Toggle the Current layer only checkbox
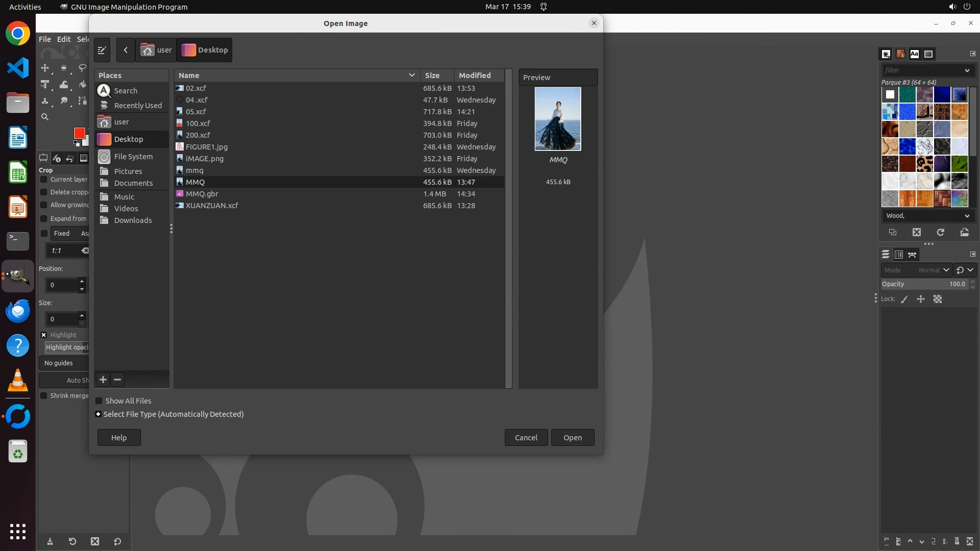This screenshot has height=551, width=980. (44, 180)
